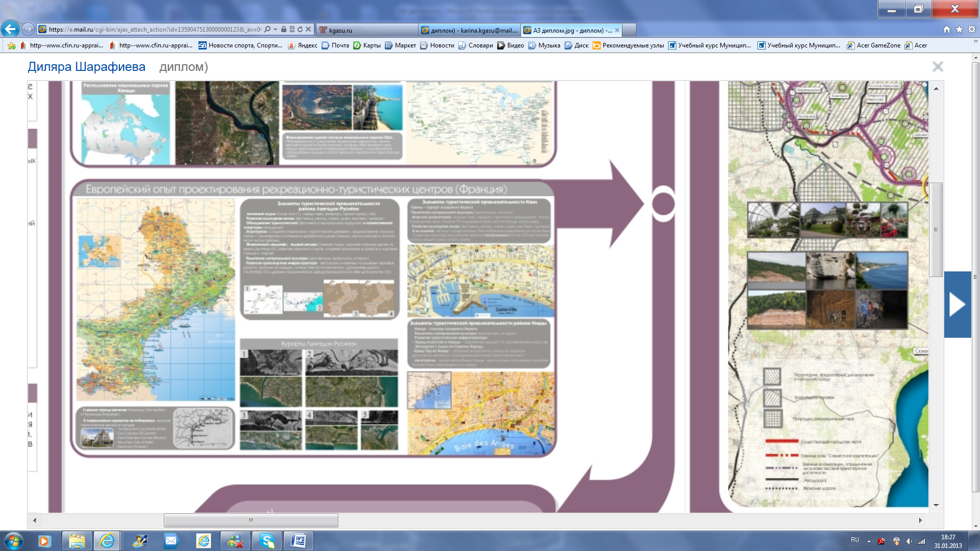Open Windows Explorer folder in taskbar
This screenshot has width=980, height=551.
(77, 541)
